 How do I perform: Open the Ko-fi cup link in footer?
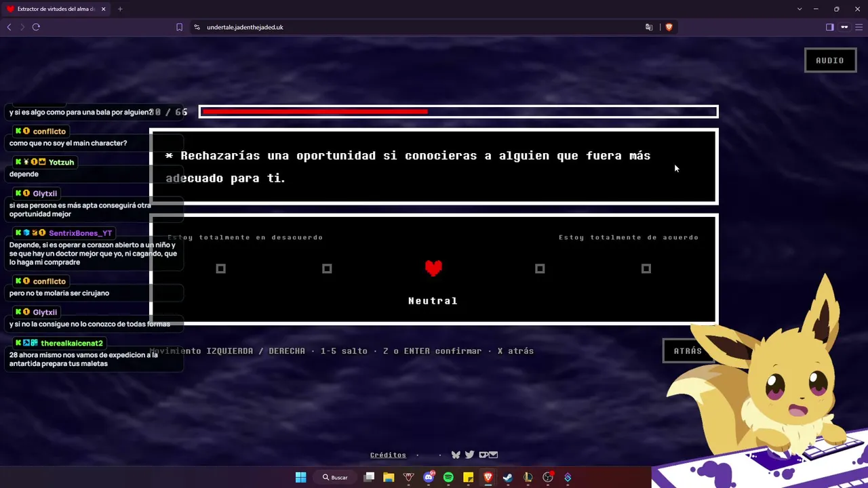coord(483,455)
